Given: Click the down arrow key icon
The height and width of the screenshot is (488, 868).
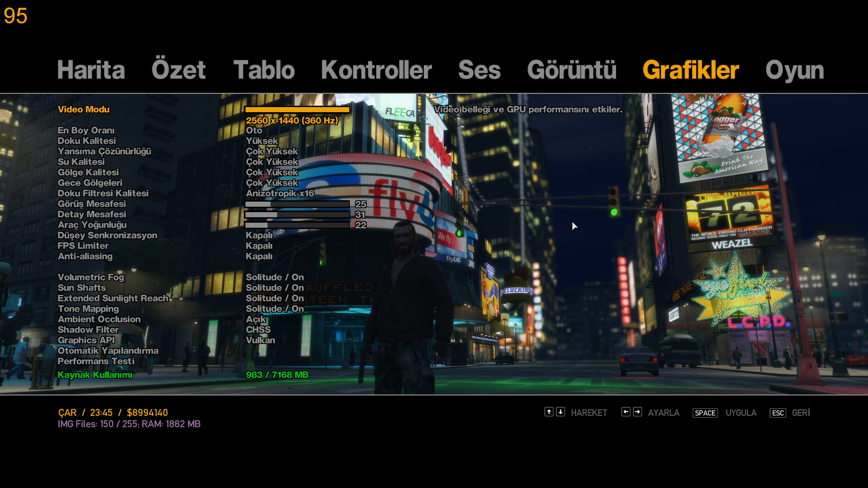Looking at the screenshot, I should (x=560, y=412).
